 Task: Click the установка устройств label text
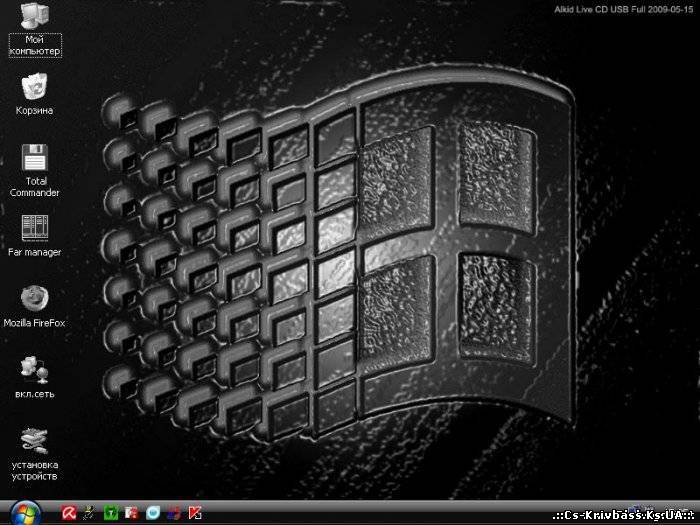35,471
